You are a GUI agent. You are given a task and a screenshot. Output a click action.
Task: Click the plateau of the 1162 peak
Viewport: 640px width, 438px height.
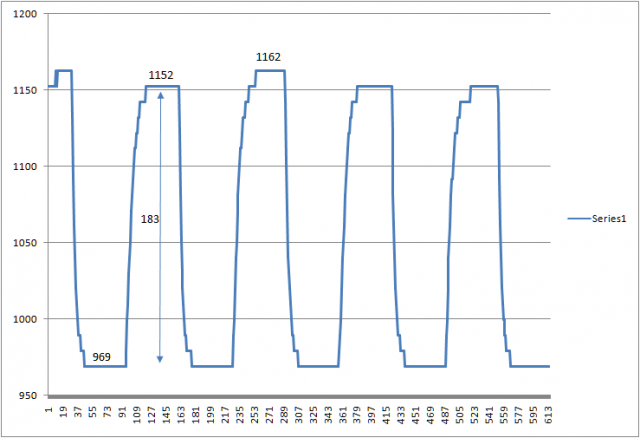click(x=270, y=71)
